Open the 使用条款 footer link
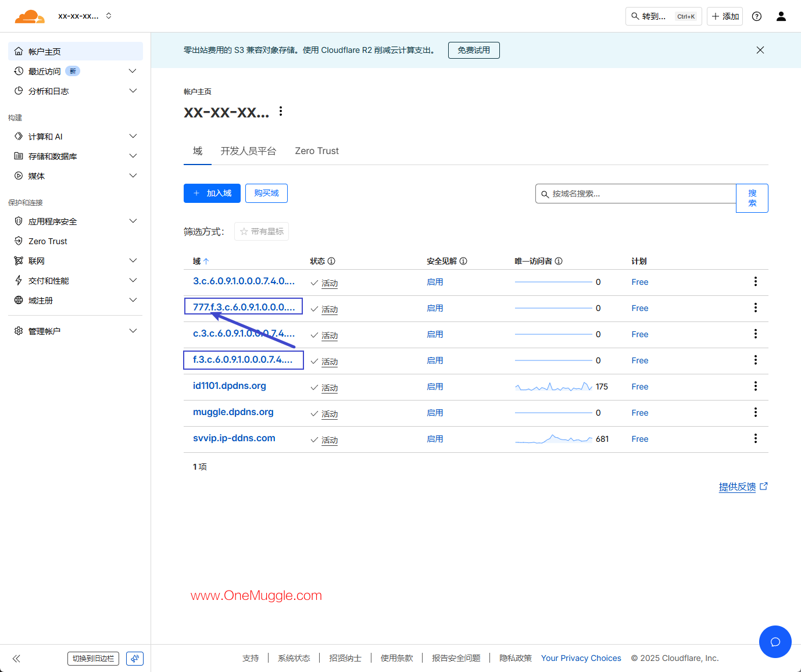 [x=397, y=658]
